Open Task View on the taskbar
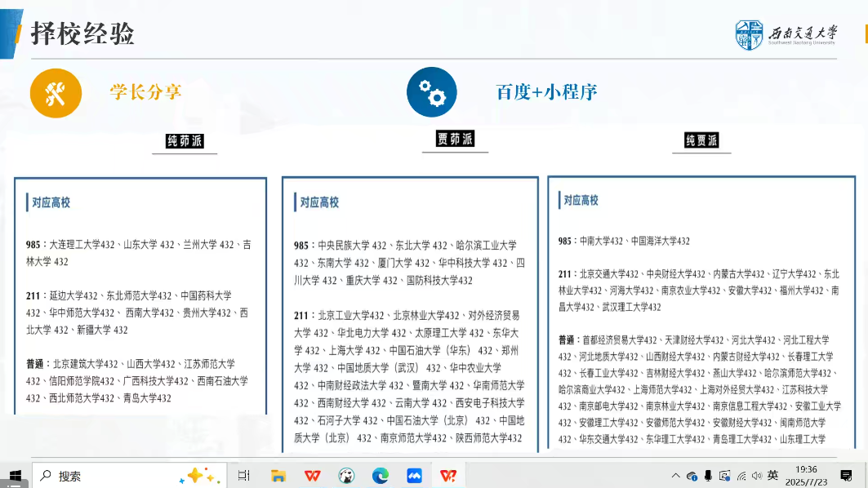Image resolution: width=868 pixels, height=488 pixels. 243,476
